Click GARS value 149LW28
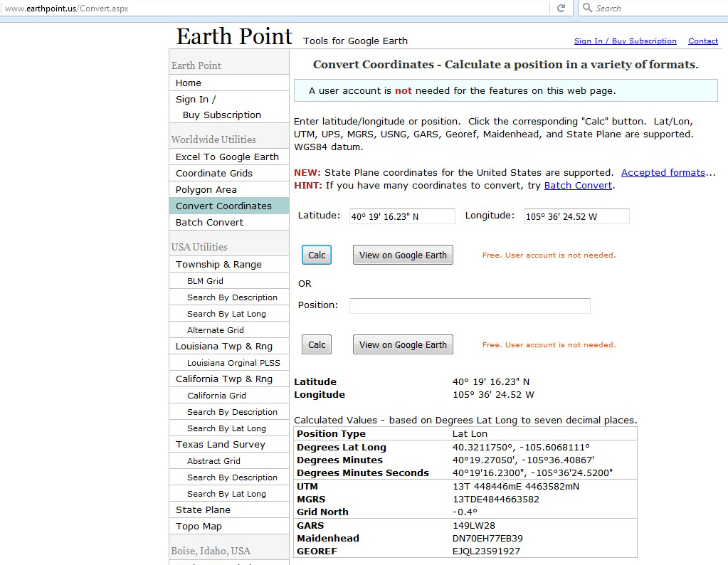The width and height of the screenshot is (728, 565). pos(473,526)
